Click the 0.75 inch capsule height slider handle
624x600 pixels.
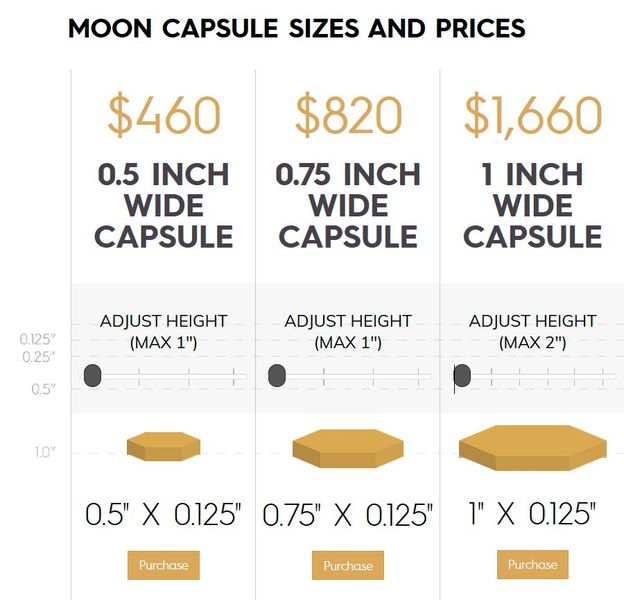click(277, 376)
